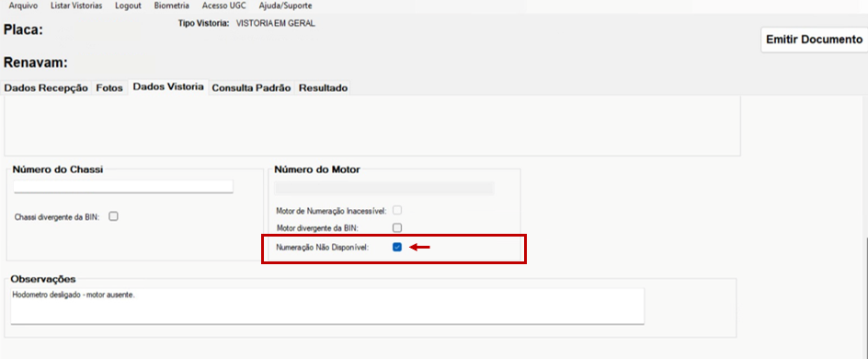The height and width of the screenshot is (359, 868).
Task: Check Chassi divergente da BIN checkbox
Action: [113, 216]
